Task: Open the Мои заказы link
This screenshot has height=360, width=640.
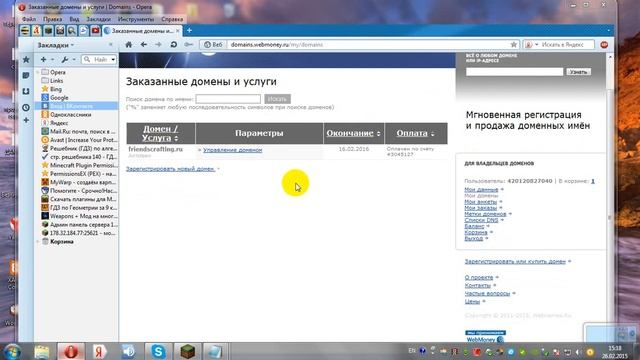Action: pos(480,208)
